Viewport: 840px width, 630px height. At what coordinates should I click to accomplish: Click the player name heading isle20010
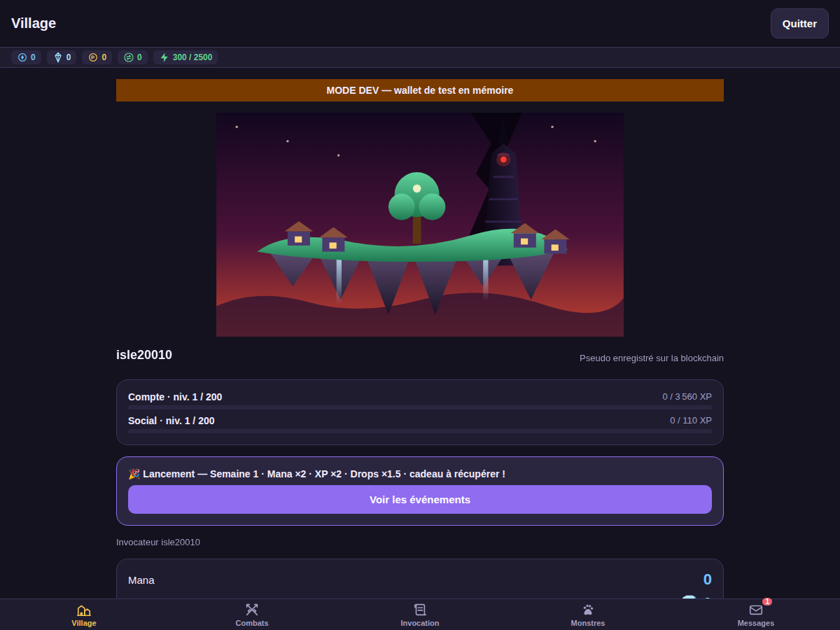click(x=144, y=355)
